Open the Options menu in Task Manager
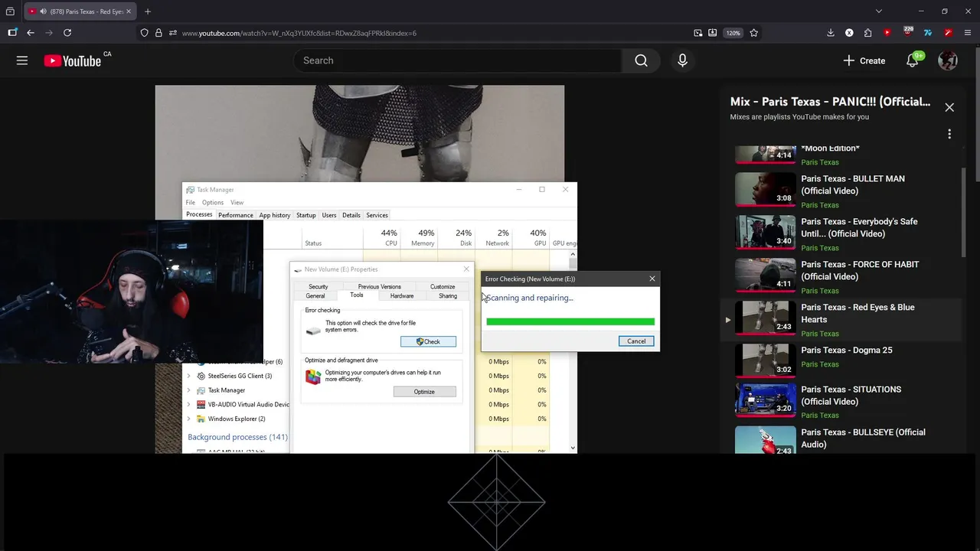Screen dimensions: 980x551 (x=213, y=203)
